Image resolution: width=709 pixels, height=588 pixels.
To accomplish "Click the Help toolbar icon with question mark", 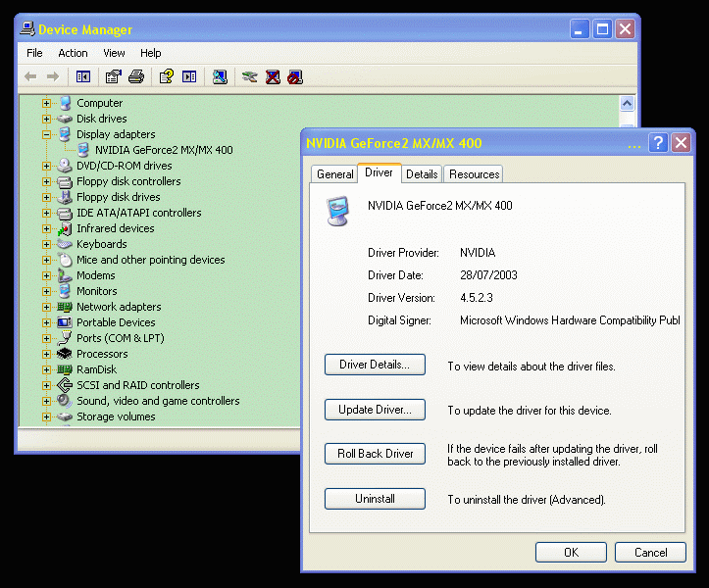I will (167, 76).
